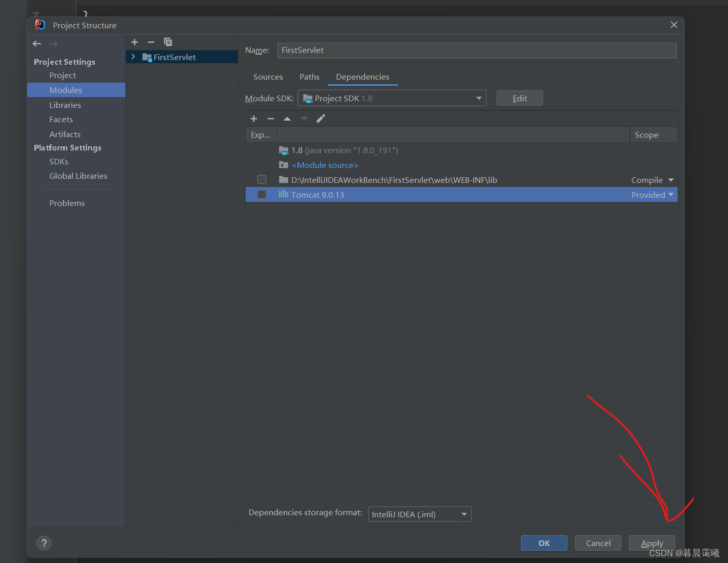728x563 pixels.
Task: Open help with question mark icon
Action: [44, 543]
